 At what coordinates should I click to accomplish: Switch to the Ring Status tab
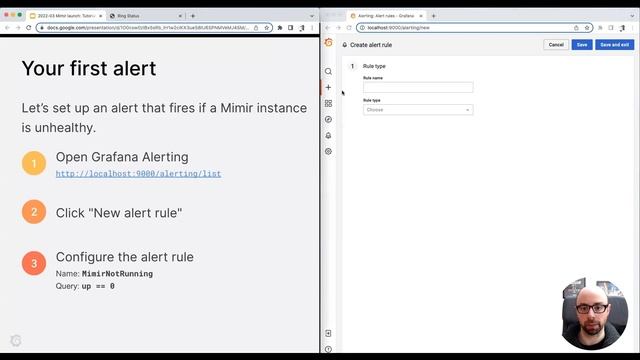pyautogui.click(x=145, y=16)
